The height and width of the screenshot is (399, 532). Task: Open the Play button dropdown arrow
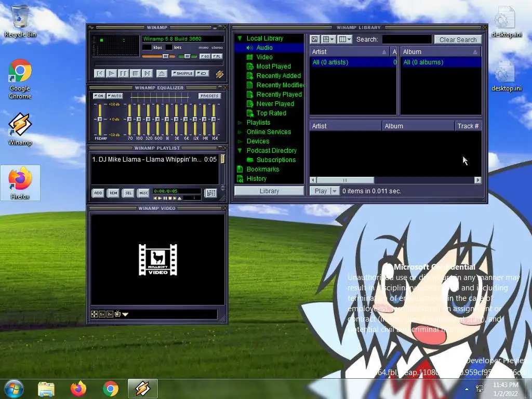pyautogui.click(x=335, y=191)
